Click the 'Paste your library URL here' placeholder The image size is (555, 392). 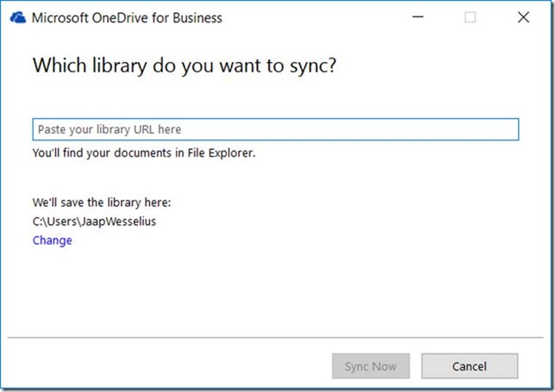[109, 129]
